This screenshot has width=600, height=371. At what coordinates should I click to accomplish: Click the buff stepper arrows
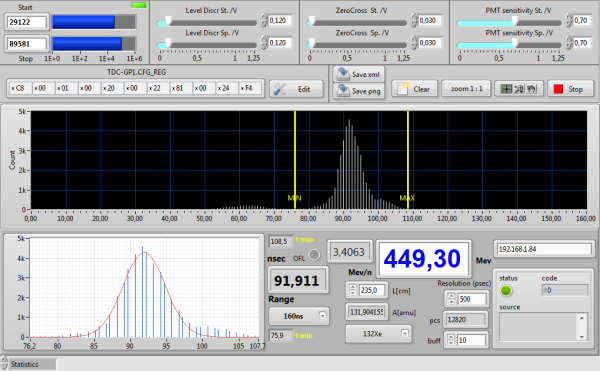click(452, 340)
